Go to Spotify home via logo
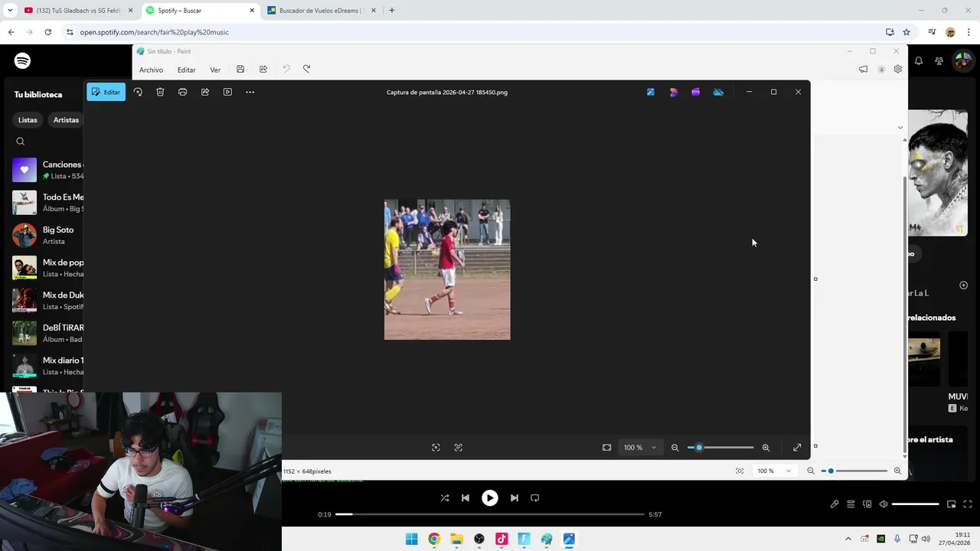980x551 pixels. tap(22, 60)
